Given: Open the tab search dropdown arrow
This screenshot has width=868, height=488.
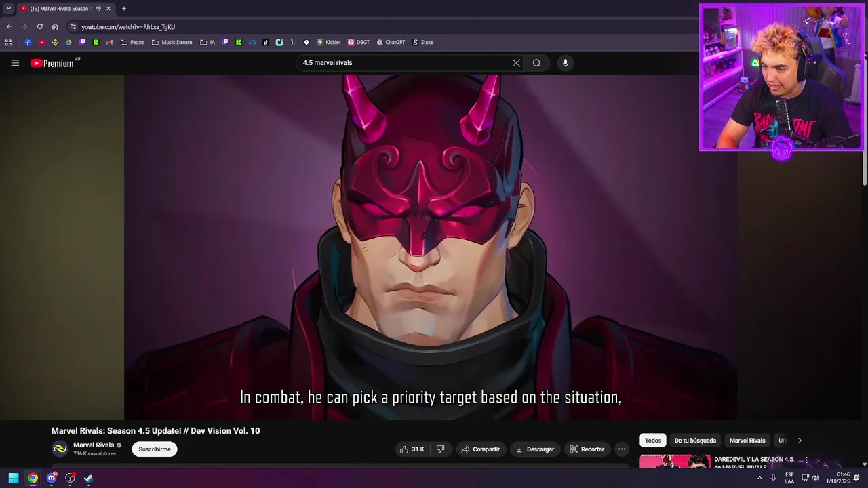Looking at the screenshot, I should pos(8,9).
